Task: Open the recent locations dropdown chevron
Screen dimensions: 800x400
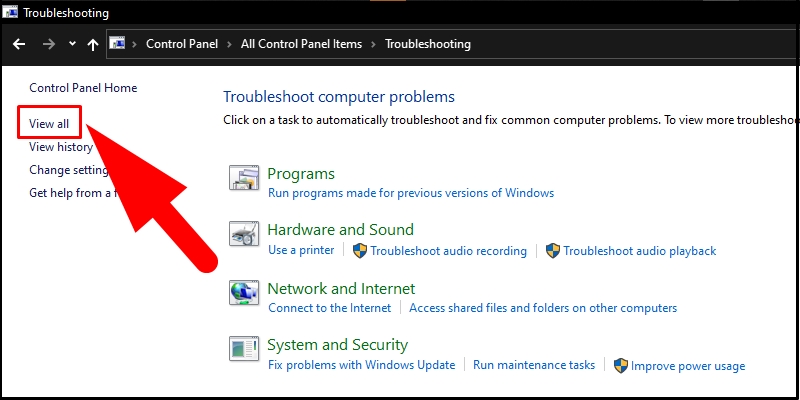Action: (x=72, y=44)
